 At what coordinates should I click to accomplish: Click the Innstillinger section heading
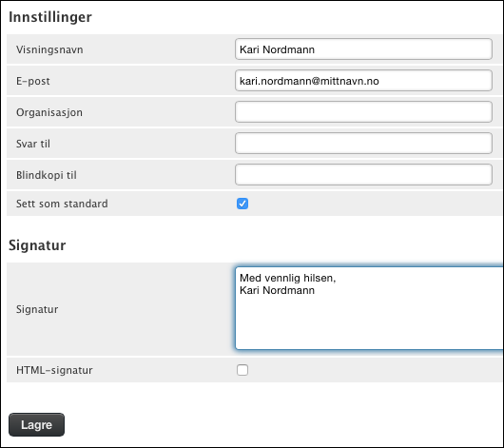tap(50, 17)
